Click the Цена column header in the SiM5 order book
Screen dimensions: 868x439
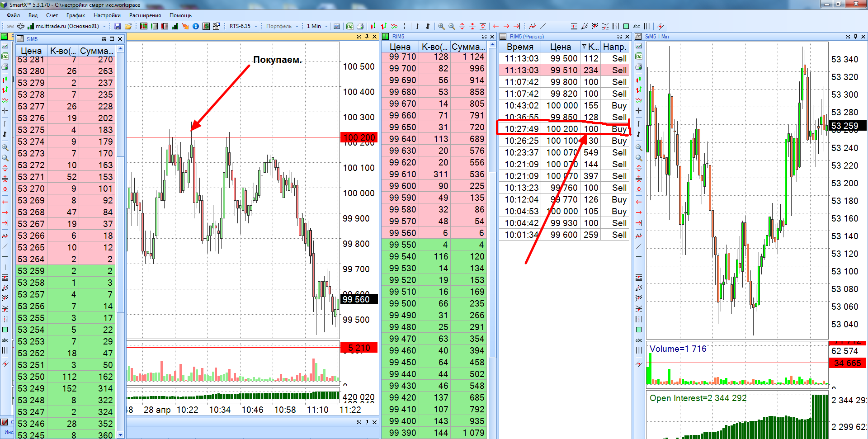point(31,51)
